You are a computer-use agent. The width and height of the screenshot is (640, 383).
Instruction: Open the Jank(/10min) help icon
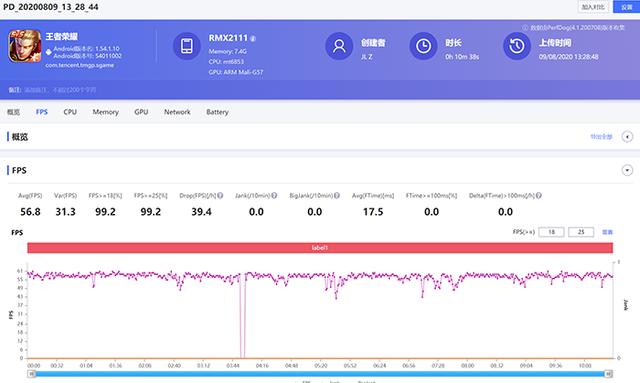pos(274,196)
